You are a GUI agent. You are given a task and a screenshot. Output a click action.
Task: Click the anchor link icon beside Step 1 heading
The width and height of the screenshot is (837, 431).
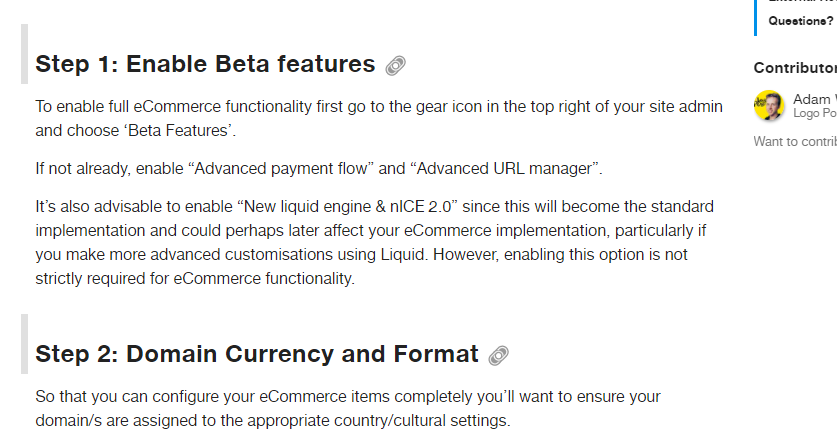(x=396, y=65)
